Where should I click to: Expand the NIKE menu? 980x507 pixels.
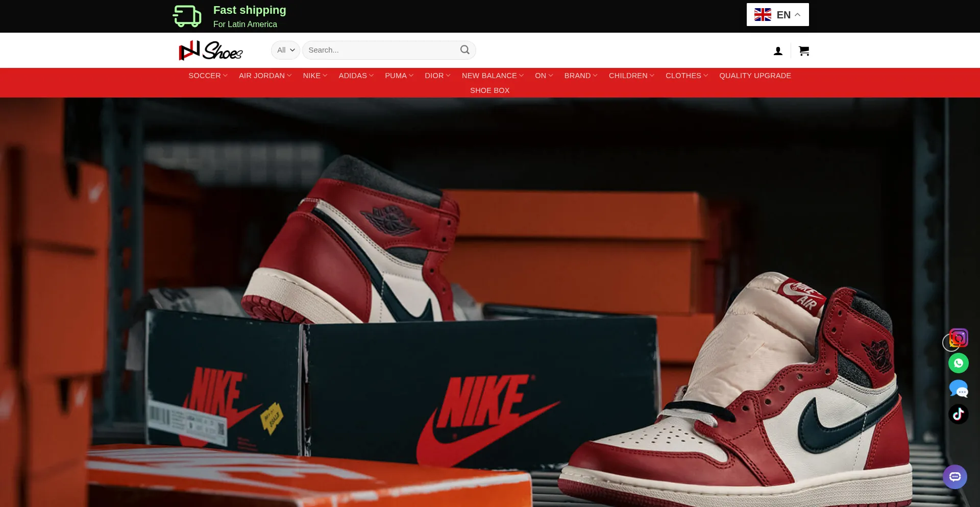(315, 76)
